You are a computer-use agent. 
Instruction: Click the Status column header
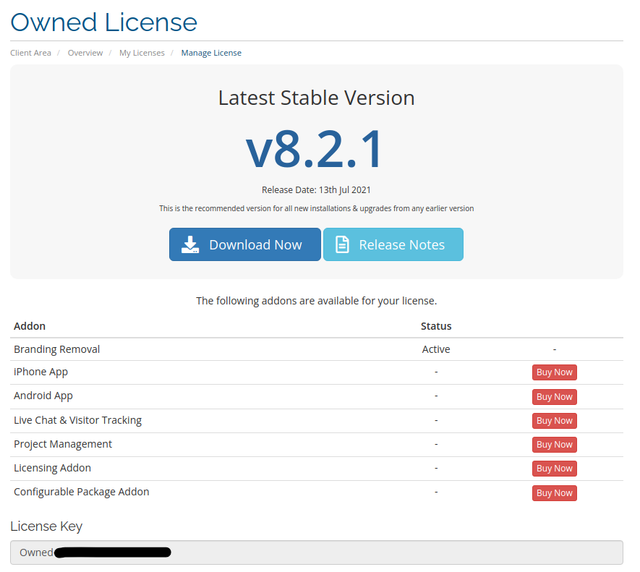click(436, 326)
